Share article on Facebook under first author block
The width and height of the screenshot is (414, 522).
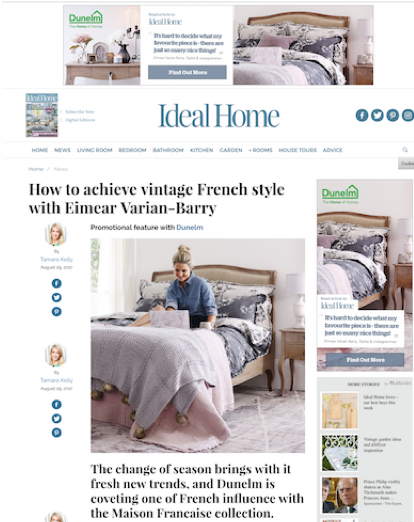[x=57, y=283]
